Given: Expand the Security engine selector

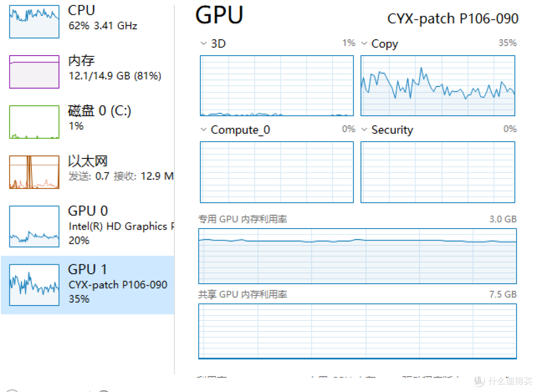Looking at the screenshot, I should (x=364, y=130).
